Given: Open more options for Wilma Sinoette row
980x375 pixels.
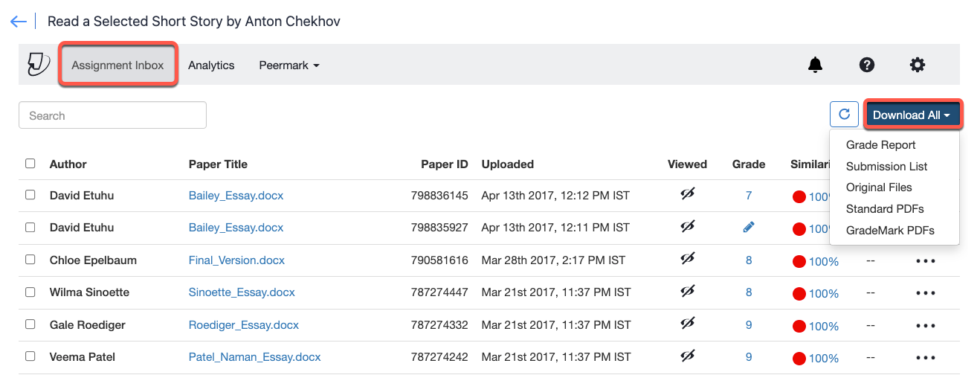Looking at the screenshot, I should click(x=926, y=293).
